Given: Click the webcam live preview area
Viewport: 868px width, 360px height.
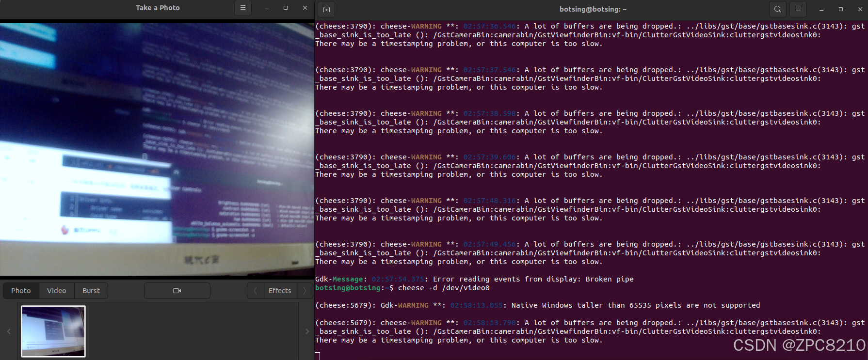Looking at the screenshot, I should [157, 149].
